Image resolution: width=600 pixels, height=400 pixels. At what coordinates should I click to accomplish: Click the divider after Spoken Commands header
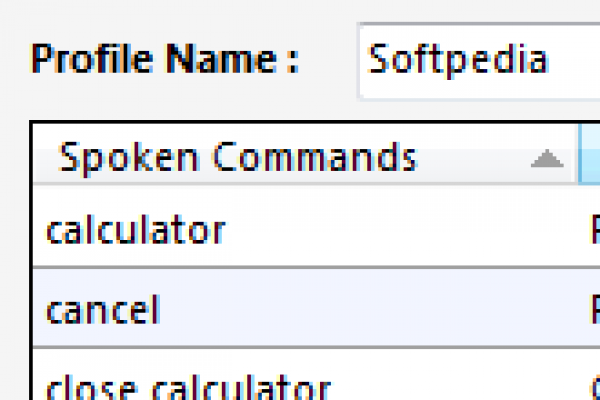click(x=579, y=157)
